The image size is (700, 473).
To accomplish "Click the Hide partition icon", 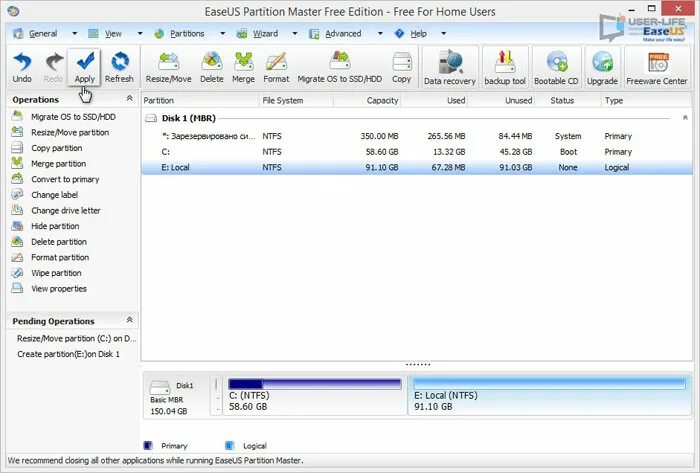I will click(x=17, y=226).
